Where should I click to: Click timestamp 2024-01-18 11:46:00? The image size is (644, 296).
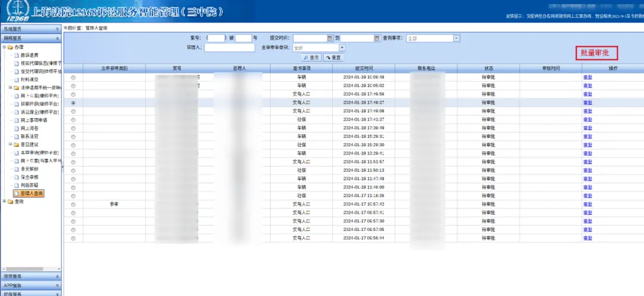pyautogui.click(x=364, y=187)
